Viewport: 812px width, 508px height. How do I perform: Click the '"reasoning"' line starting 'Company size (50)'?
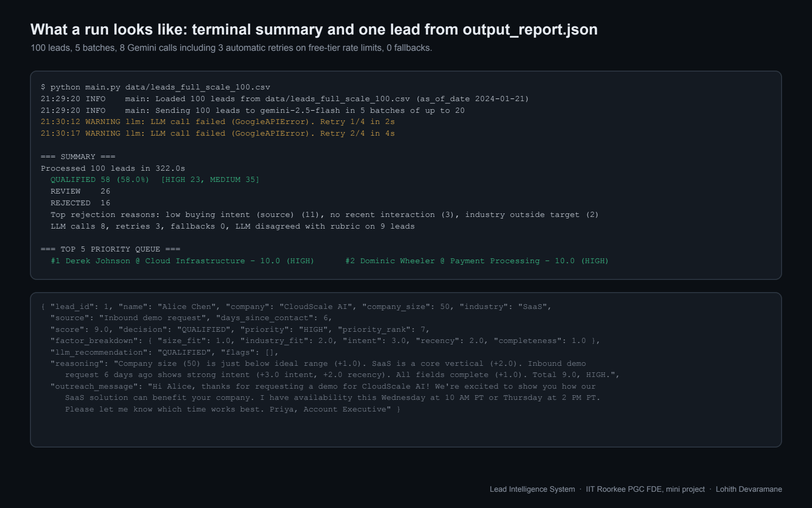pos(318,364)
